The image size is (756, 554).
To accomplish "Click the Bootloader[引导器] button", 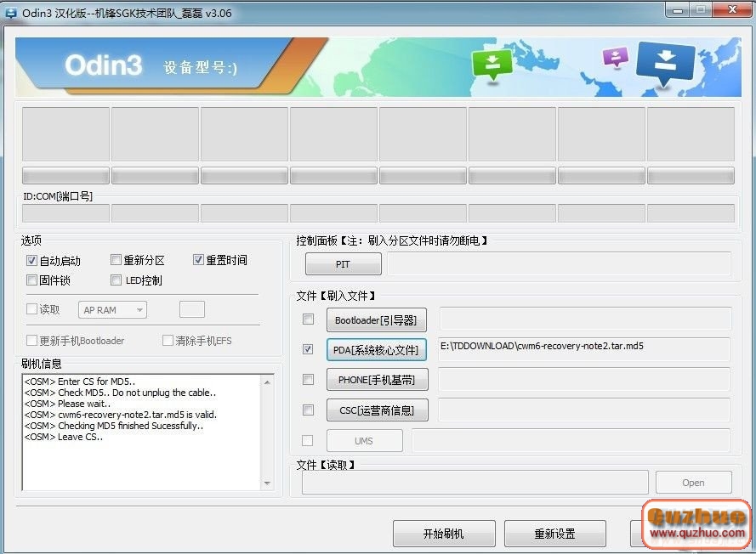I will coord(377,319).
